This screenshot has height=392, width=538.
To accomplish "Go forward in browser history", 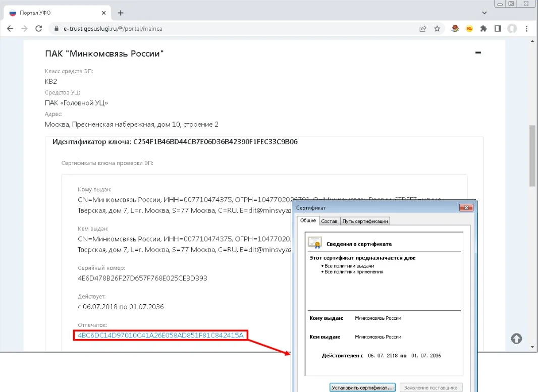I will (x=24, y=28).
